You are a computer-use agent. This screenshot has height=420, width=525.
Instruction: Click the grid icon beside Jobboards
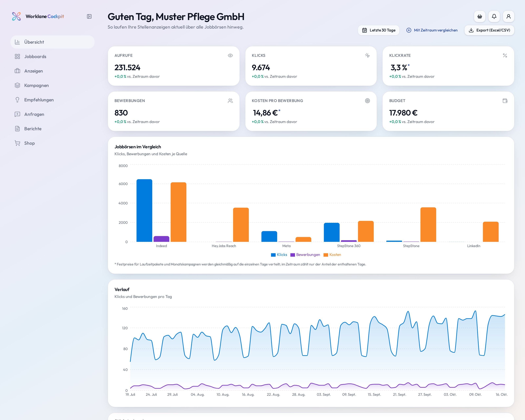[x=17, y=56]
